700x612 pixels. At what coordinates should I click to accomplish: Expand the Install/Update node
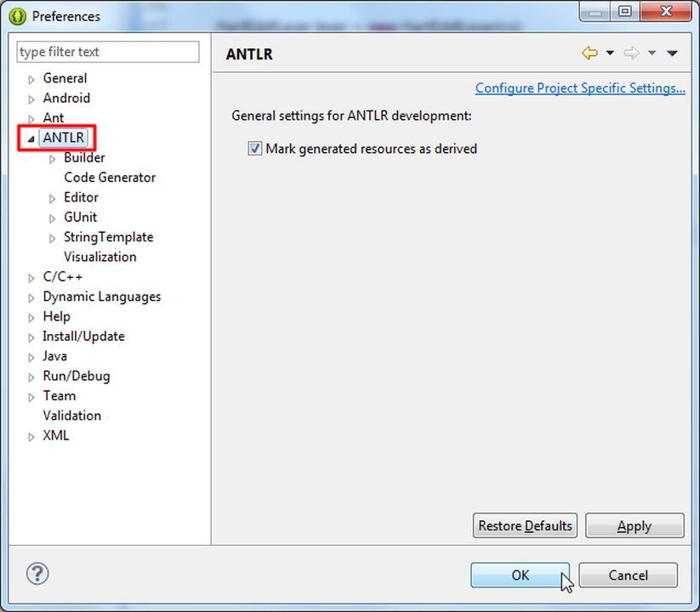[31, 337]
